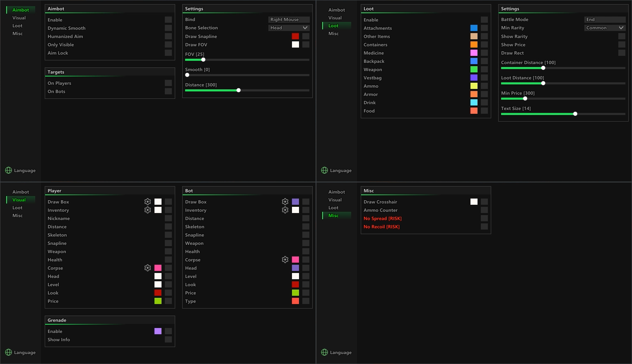Viewport: 632px width, 364px height.
Task: Open the purple Grenade Enable color swatch
Action: pos(158,331)
